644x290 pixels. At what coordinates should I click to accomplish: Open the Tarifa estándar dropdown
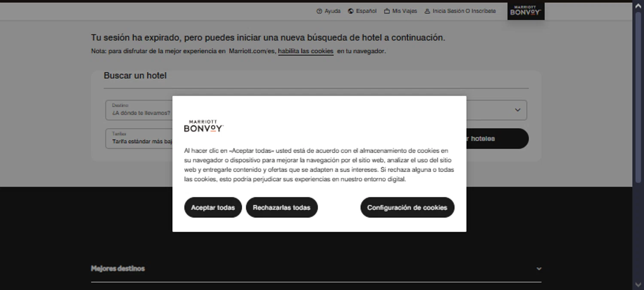coord(139,138)
